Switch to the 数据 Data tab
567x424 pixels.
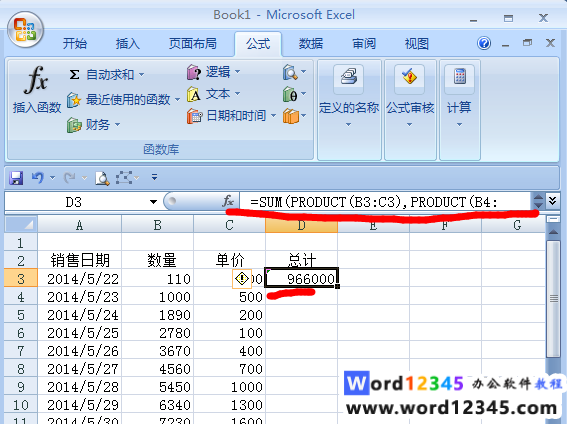coord(311,44)
